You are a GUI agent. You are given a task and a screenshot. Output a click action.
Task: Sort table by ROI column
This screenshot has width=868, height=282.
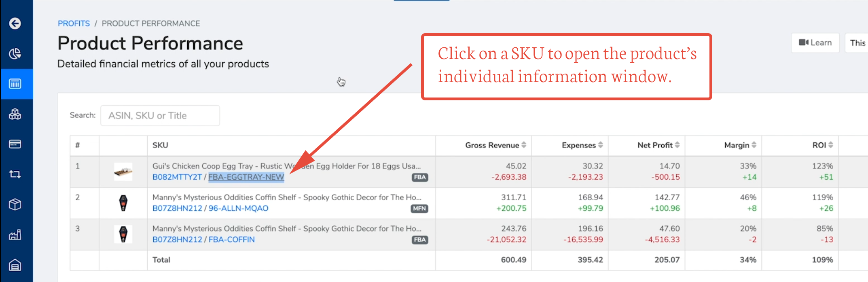point(822,145)
